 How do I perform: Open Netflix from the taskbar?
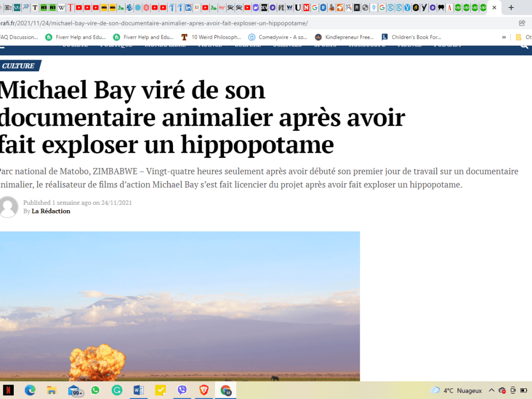click(9, 390)
